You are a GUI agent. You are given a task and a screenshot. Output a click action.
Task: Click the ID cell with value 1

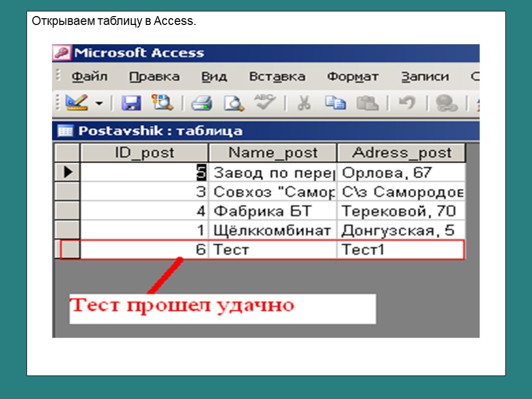pos(144,230)
